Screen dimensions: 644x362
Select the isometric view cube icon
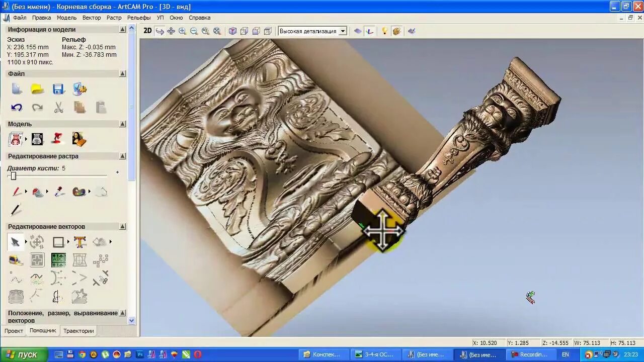(x=232, y=31)
